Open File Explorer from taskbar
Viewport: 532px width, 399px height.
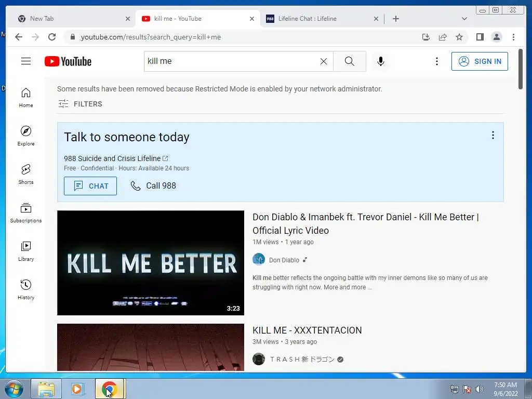click(46, 389)
